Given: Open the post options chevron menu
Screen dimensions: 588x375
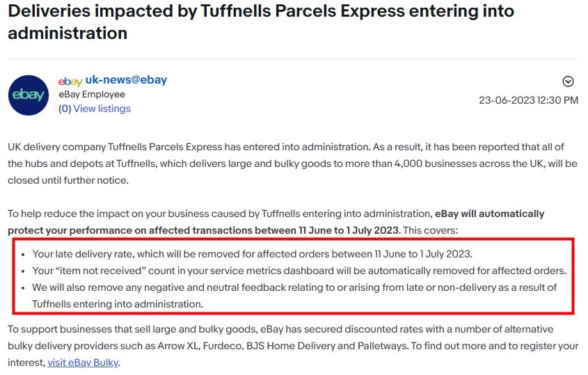Looking at the screenshot, I should 568,81.
